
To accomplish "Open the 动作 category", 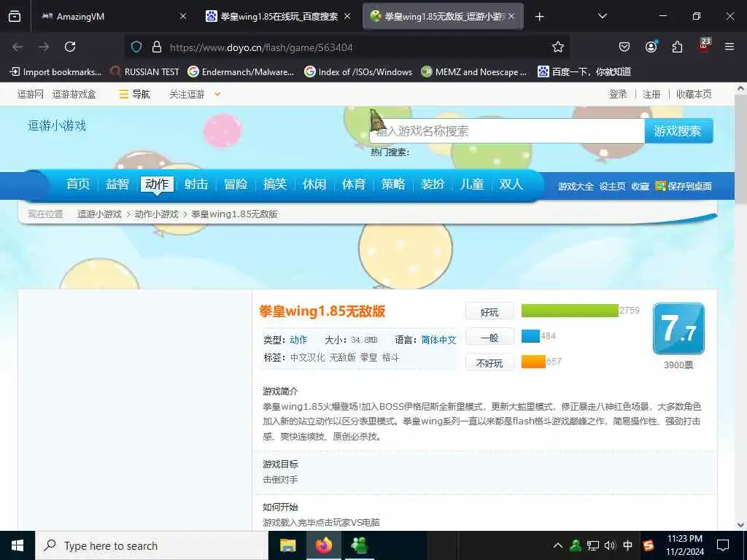I will point(157,184).
